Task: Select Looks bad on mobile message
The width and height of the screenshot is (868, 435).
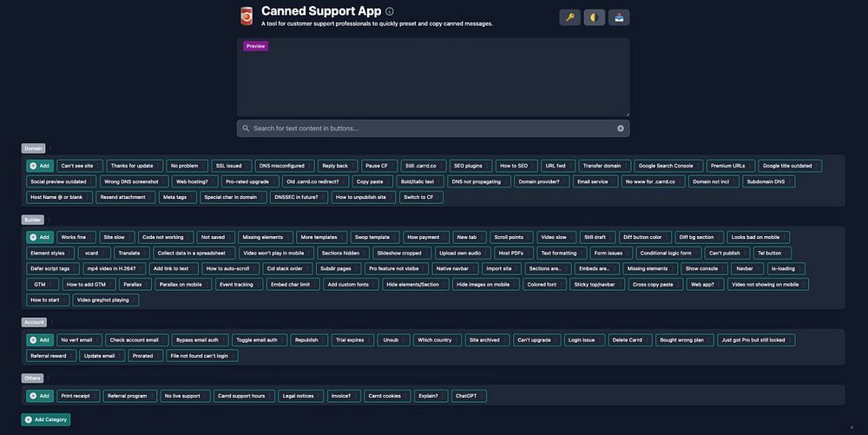Action: 759,237
